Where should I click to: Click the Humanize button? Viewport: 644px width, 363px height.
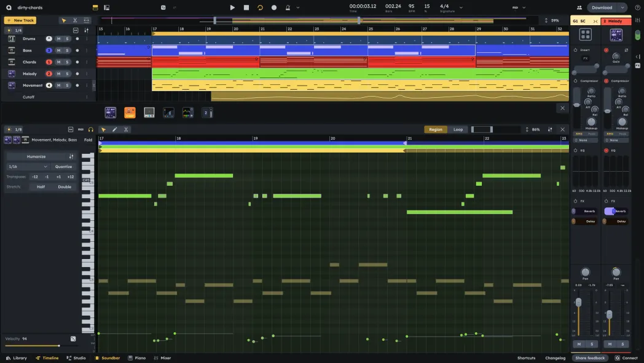click(x=36, y=157)
